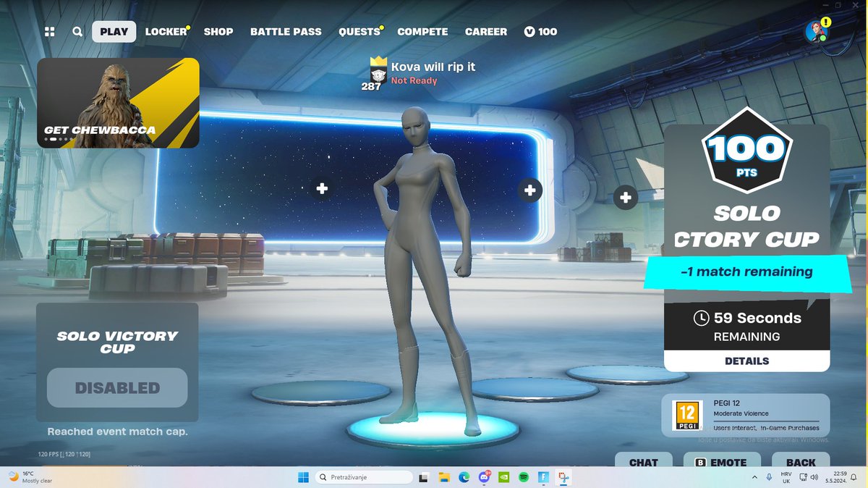Open the Get Chewbacca promo banner
The image size is (868, 488).
[118, 103]
